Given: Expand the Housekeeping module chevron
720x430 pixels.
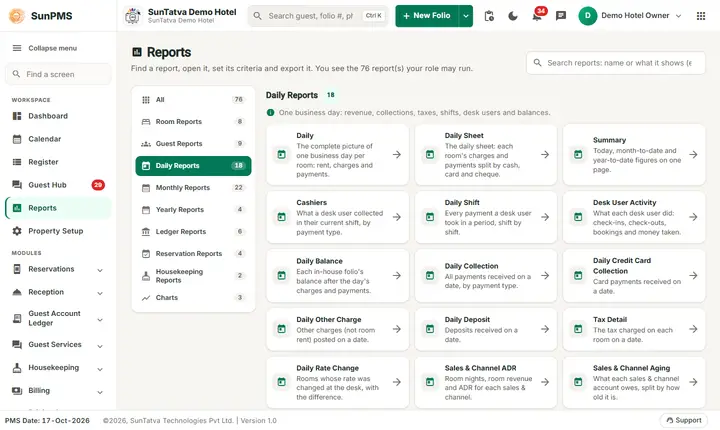Looking at the screenshot, I should coord(100,369).
